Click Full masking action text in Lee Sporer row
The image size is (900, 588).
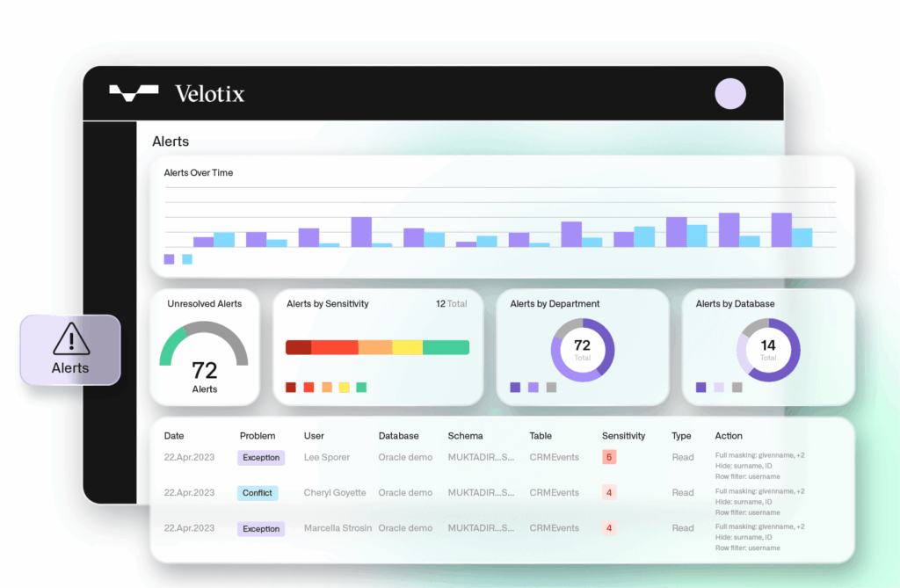pos(759,454)
